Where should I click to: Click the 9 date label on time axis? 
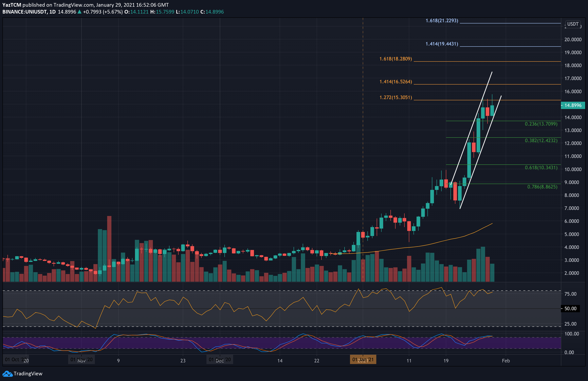click(118, 361)
